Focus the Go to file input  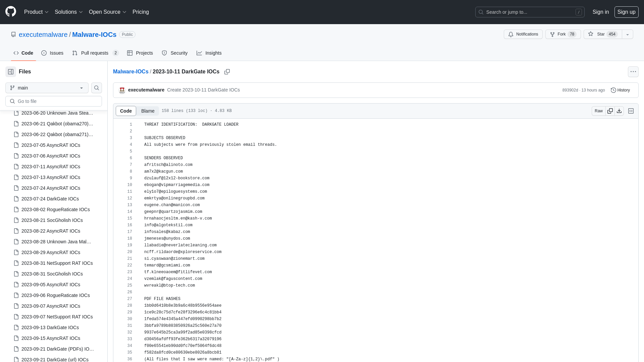pos(54,101)
